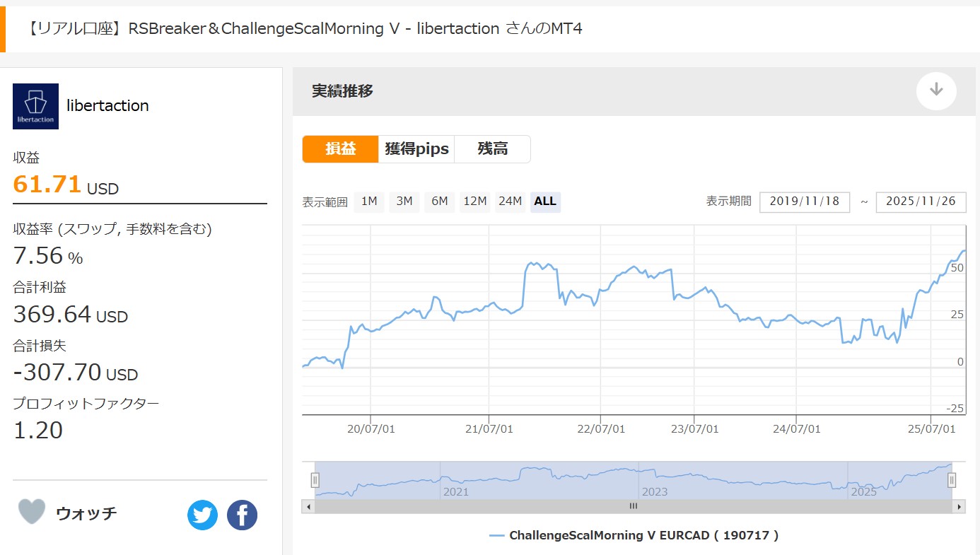Click the gray heart watch icon
This screenshot has height=555, width=980.
(32, 512)
